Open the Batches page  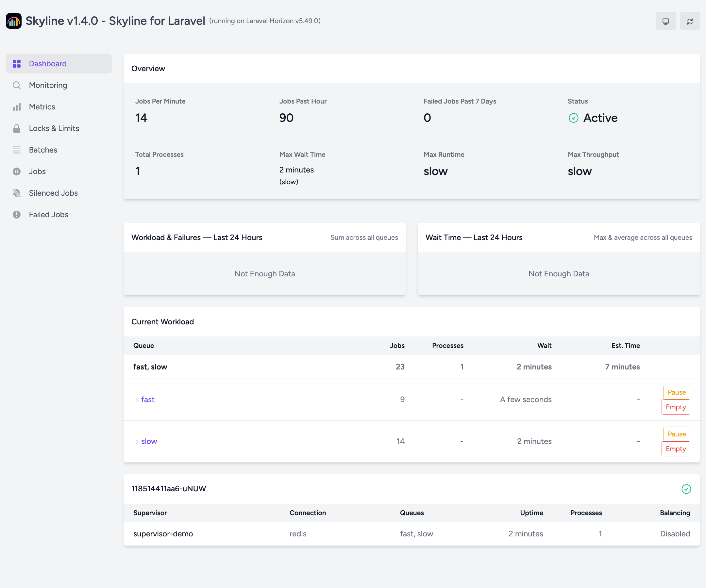point(59,150)
